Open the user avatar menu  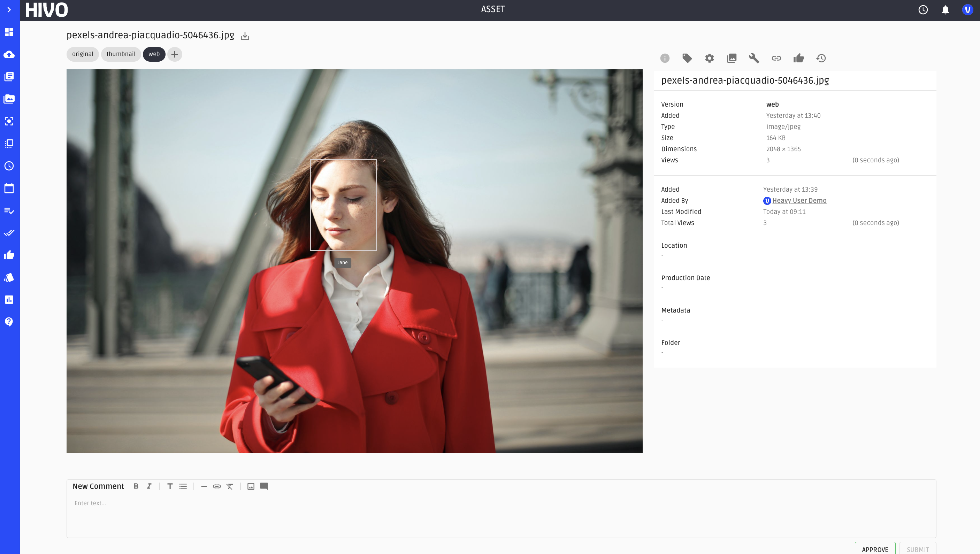pos(967,10)
